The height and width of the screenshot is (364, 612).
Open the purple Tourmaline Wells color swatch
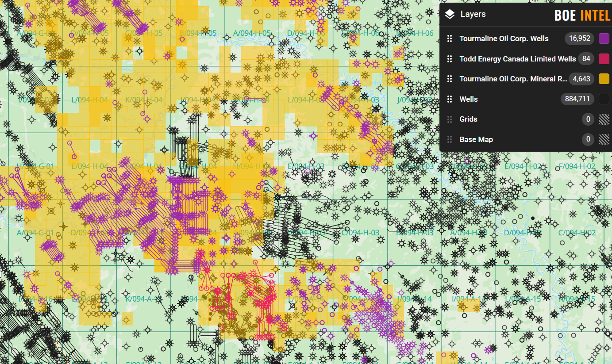click(604, 38)
